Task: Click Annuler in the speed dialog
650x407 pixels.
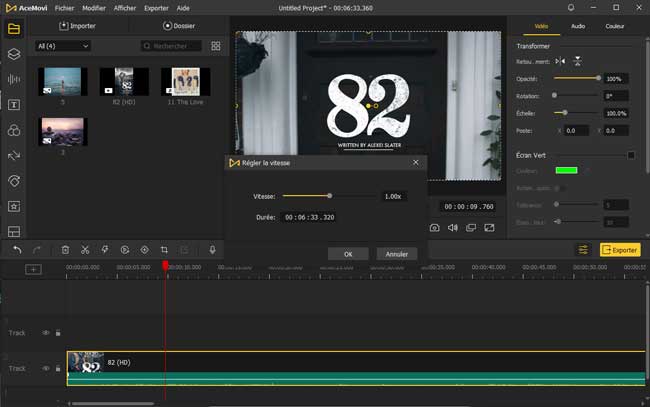Action: pyautogui.click(x=397, y=254)
